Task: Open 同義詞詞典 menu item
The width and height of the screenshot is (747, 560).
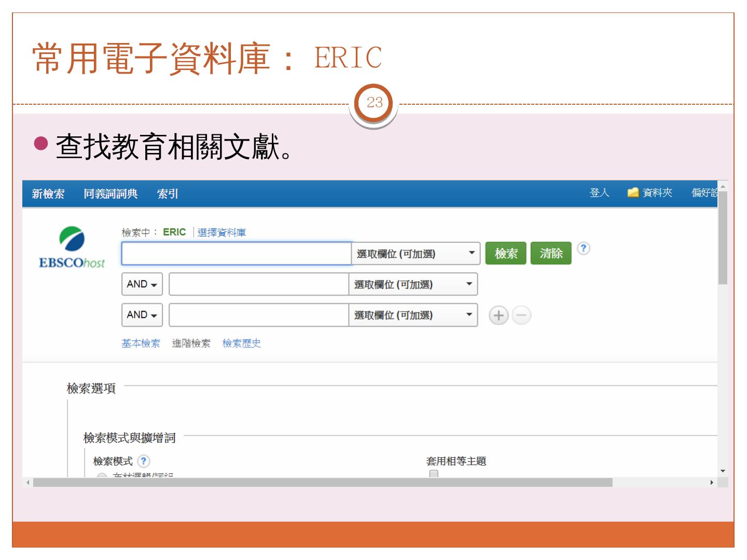Action: 110,194
